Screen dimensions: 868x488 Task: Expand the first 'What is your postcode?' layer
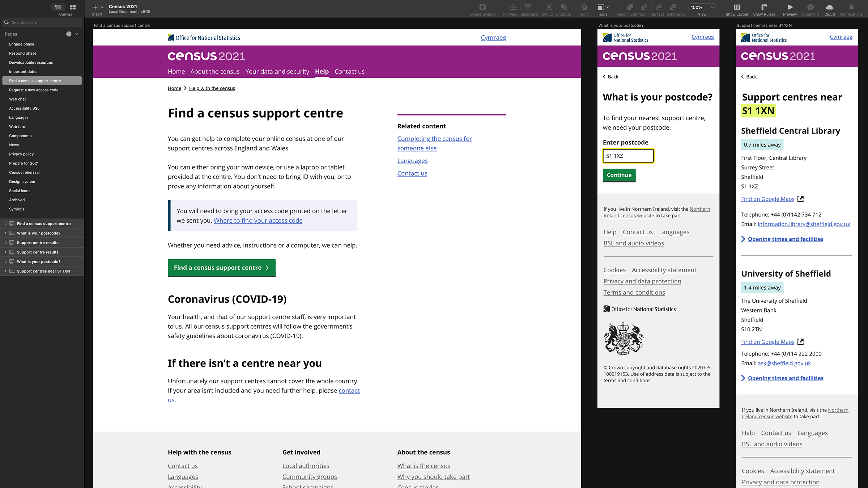click(5, 233)
